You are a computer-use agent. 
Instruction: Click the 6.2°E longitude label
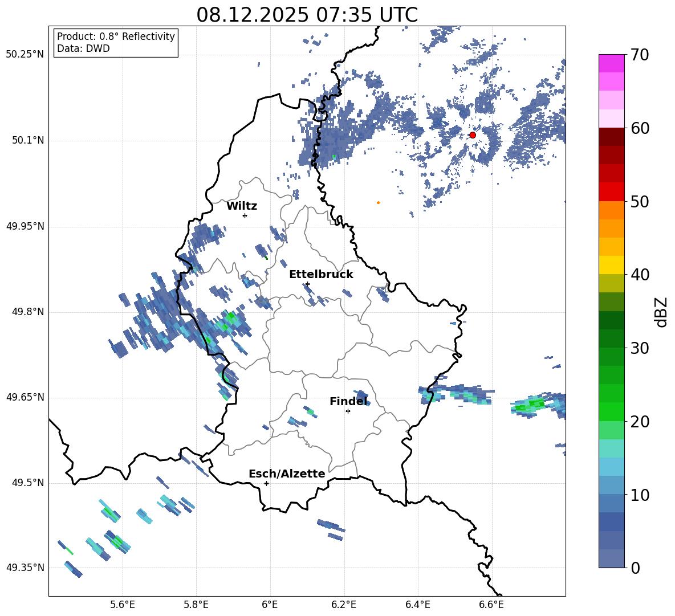pyautogui.click(x=344, y=605)
